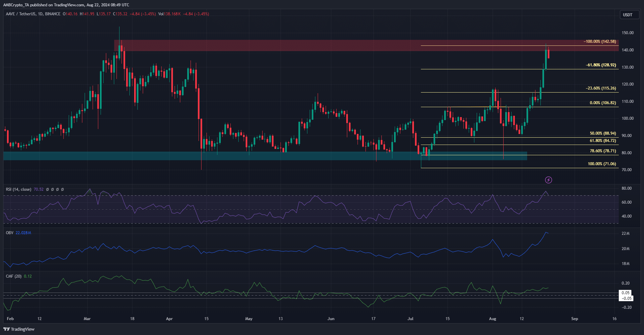Click the open price value O140.16
Image resolution: width=644 pixels, height=335 pixels.
pos(70,14)
